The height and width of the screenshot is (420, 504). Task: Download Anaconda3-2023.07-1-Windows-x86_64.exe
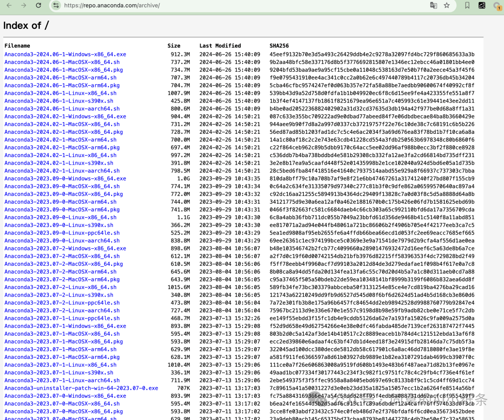coord(65,326)
